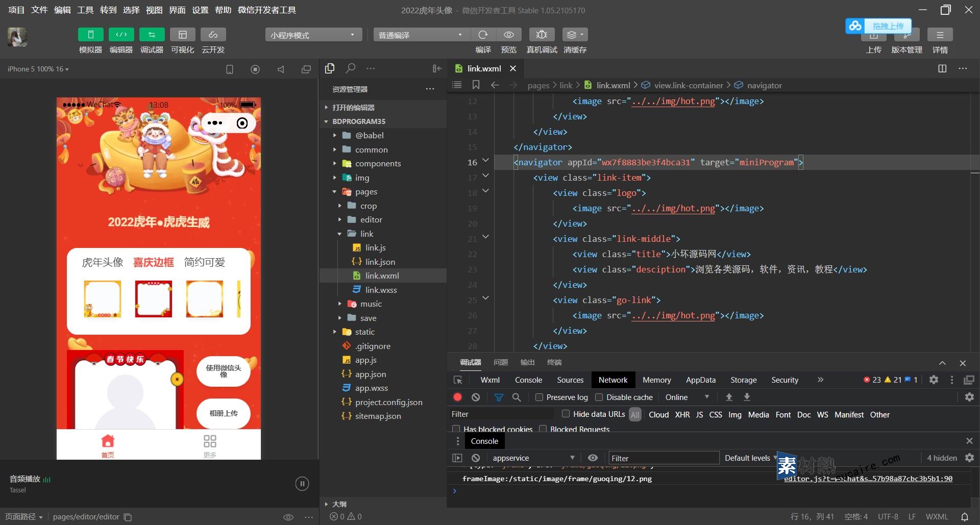Screen dimensions: 980x525
Task: Select the 简约可爱 category
Action: pyautogui.click(x=205, y=262)
